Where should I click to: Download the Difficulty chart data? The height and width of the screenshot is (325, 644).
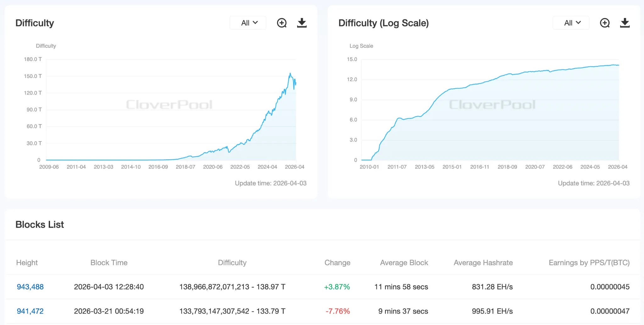point(302,23)
